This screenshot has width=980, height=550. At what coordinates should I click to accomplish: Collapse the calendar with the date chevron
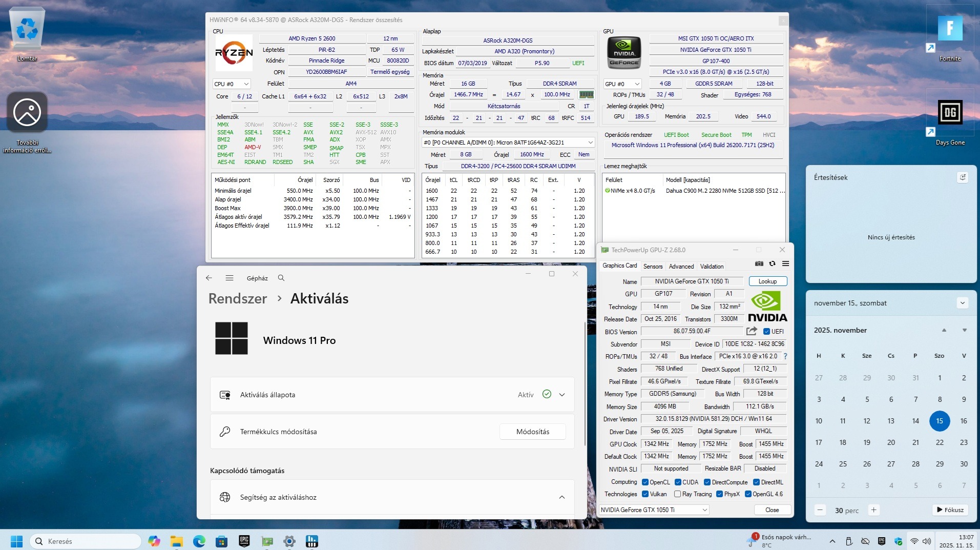963,303
